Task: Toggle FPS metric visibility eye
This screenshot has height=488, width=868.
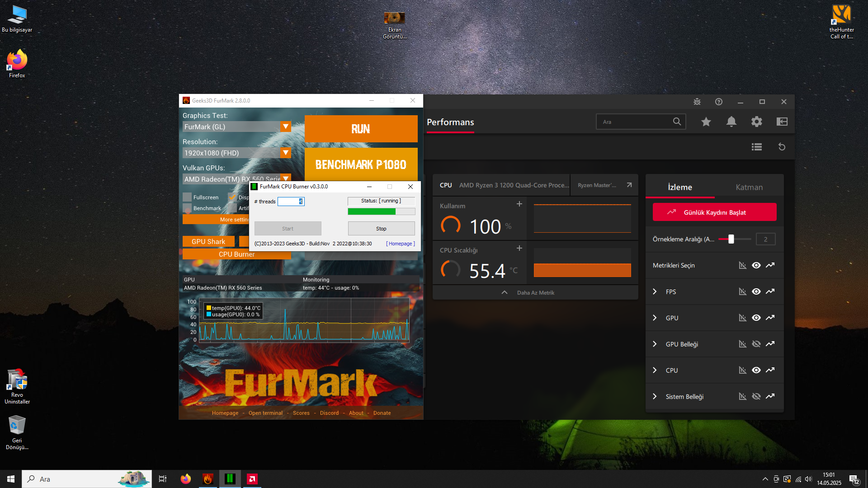Action: (756, 291)
